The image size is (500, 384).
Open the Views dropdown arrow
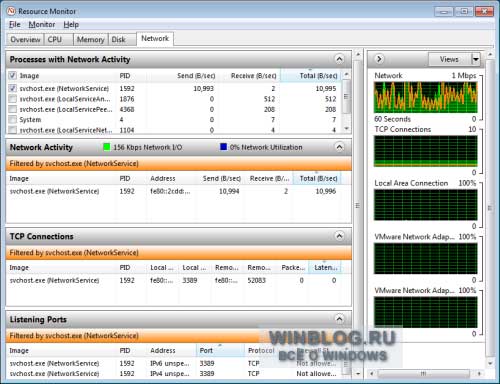coord(476,59)
